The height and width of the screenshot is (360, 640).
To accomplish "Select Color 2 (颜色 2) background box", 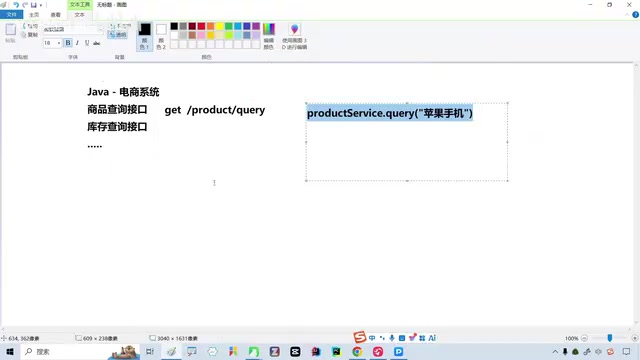I will click(x=161, y=36).
